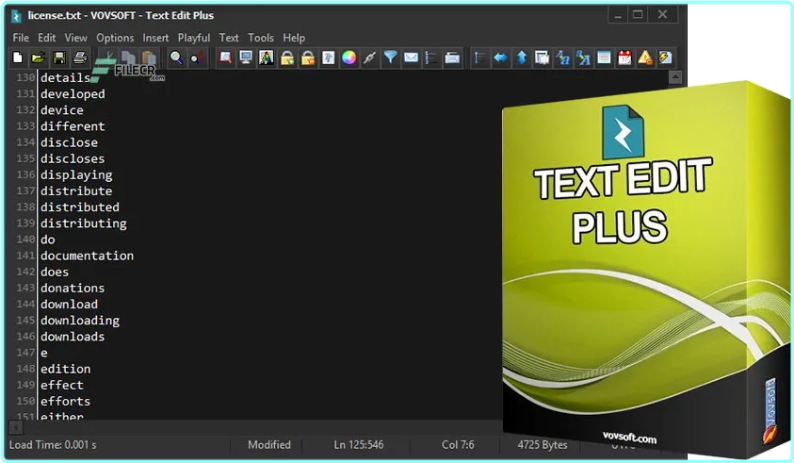The image size is (794, 463).
Task: Click the horizontal scrollbar left arrow
Action: pyautogui.click(x=16, y=428)
